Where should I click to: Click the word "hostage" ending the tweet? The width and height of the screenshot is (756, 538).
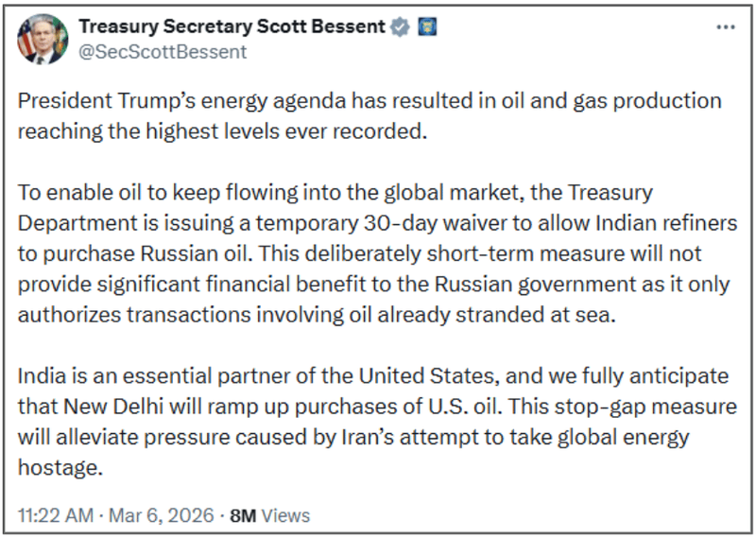click(59, 468)
